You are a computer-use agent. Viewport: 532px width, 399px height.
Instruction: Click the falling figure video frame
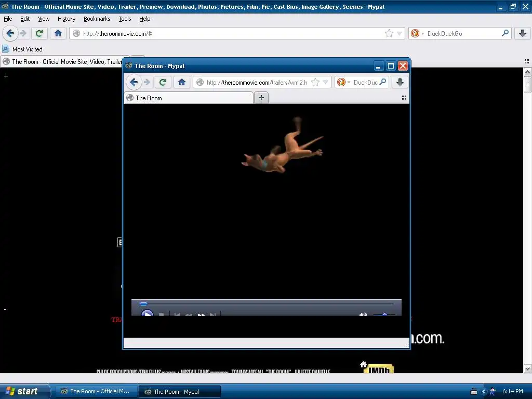(x=283, y=146)
